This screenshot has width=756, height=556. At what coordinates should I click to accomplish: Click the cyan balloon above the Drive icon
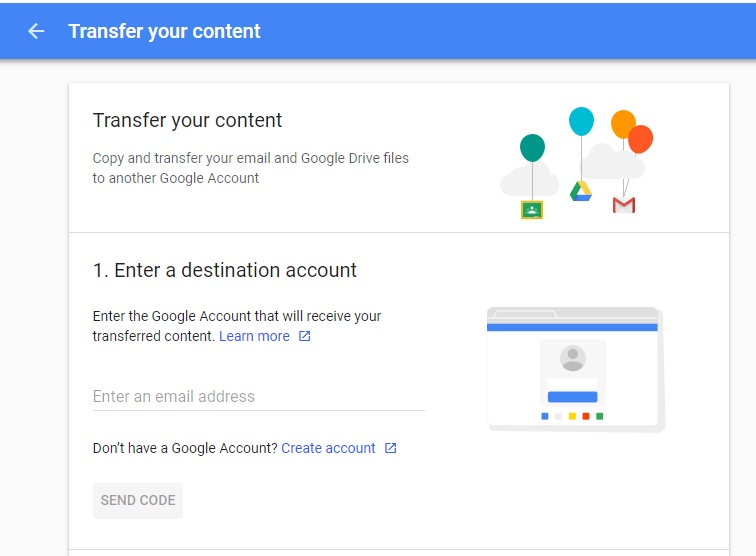click(581, 121)
